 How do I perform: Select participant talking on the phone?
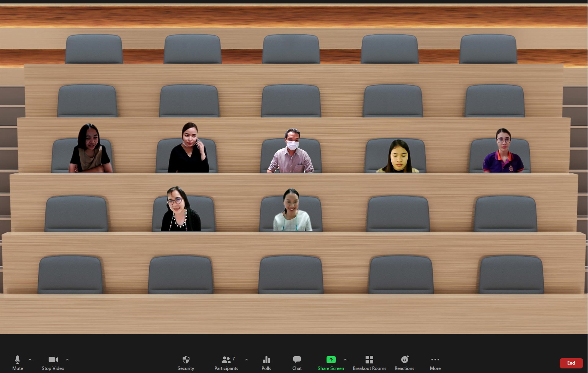click(189, 148)
